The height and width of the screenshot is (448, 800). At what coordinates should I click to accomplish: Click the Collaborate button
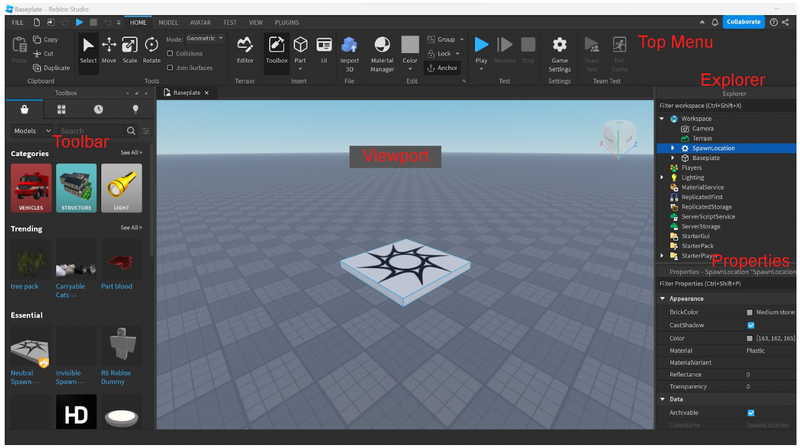tap(743, 21)
